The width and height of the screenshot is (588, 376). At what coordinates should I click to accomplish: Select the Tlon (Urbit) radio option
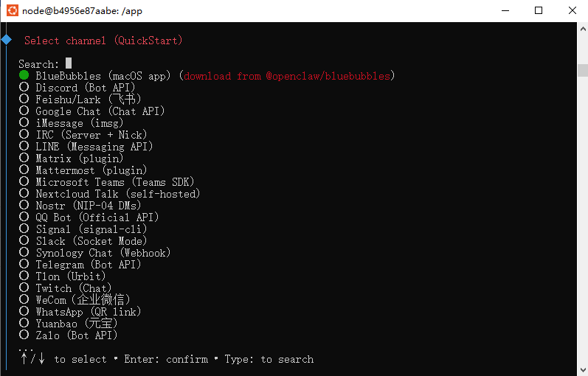tap(24, 276)
